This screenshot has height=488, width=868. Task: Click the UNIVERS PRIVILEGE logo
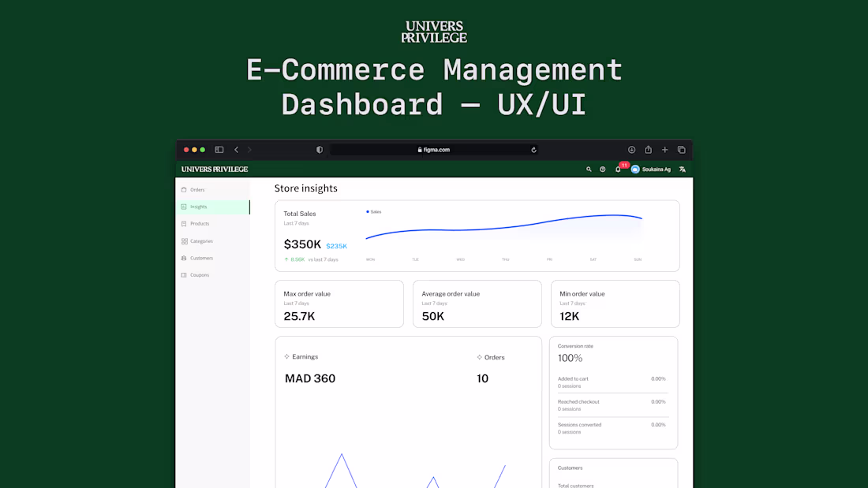(213, 169)
